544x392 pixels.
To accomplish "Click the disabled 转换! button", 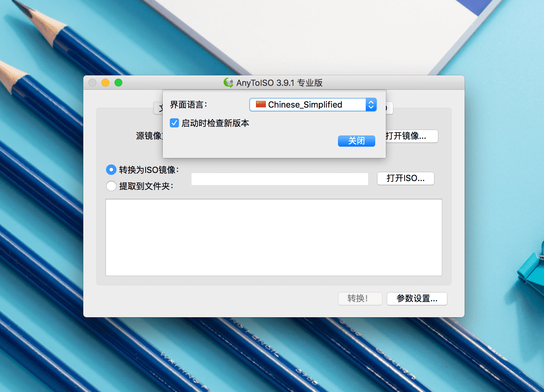I will click(360, 299).
